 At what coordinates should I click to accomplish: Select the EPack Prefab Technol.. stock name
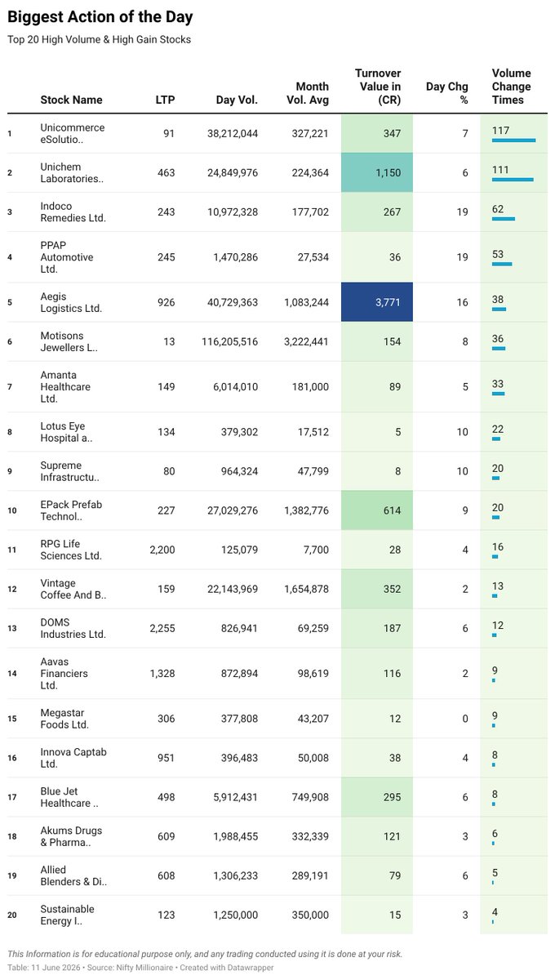[72, 510]
